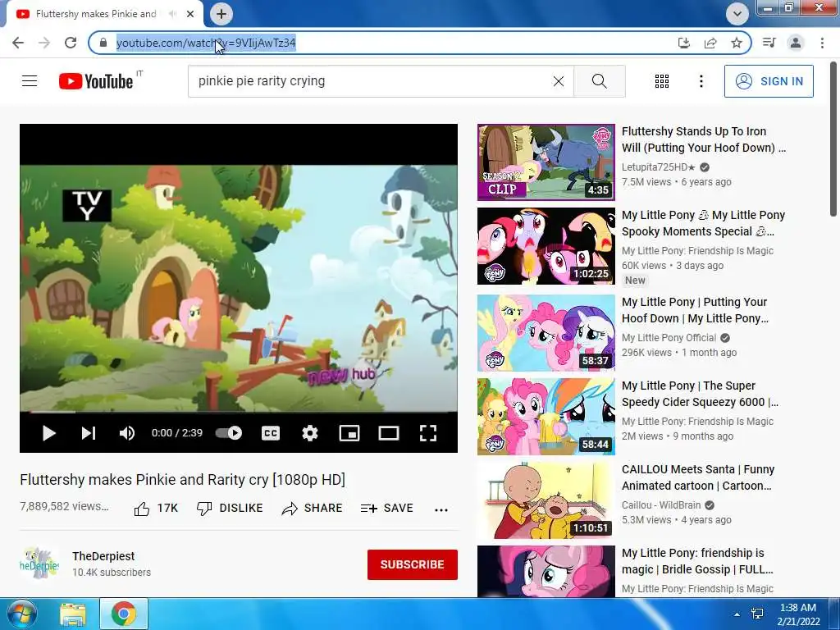840x630 pixels.
Task: Reload the page
Action: click(71, 43)
